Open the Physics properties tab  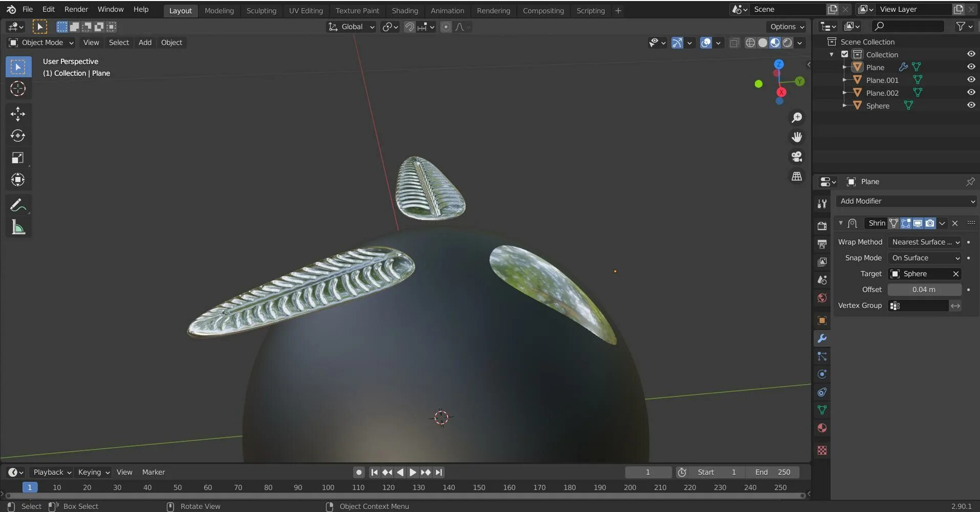[822, 374]
